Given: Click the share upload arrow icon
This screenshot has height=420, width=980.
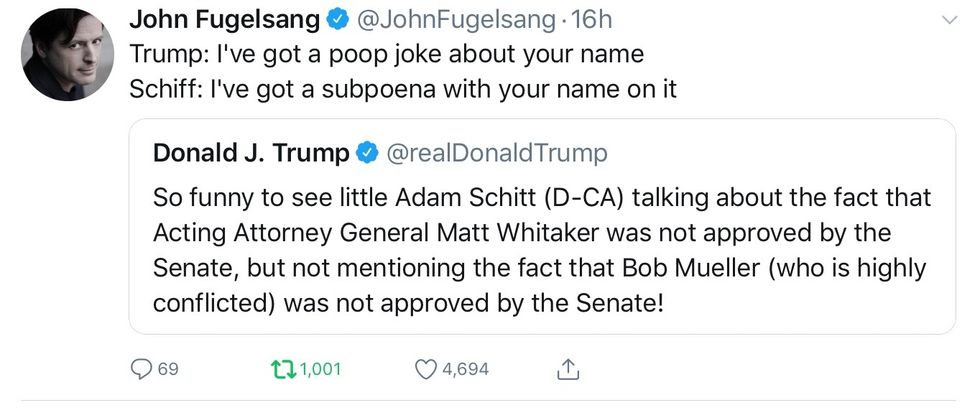Looking at the screenshot, I should point(567,369).
